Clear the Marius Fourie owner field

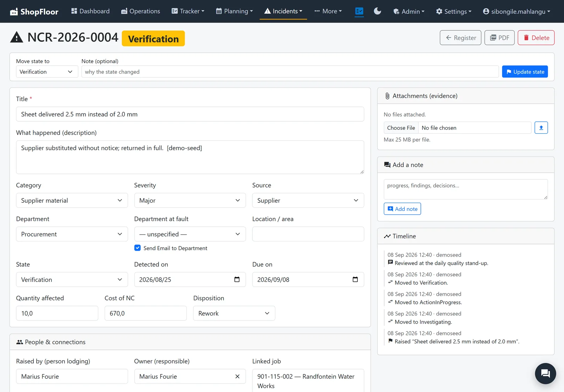coord(237,376)
